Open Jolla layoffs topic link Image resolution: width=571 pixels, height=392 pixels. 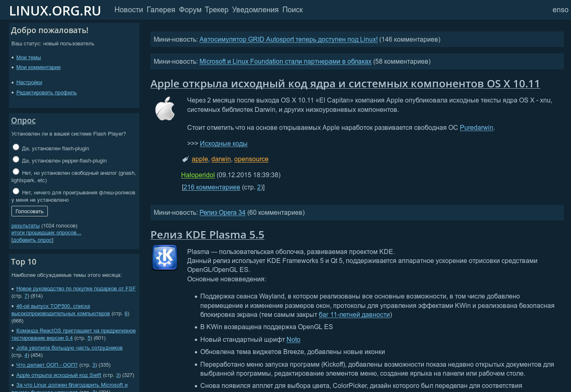pyautogui.click(x=69, y=348)
